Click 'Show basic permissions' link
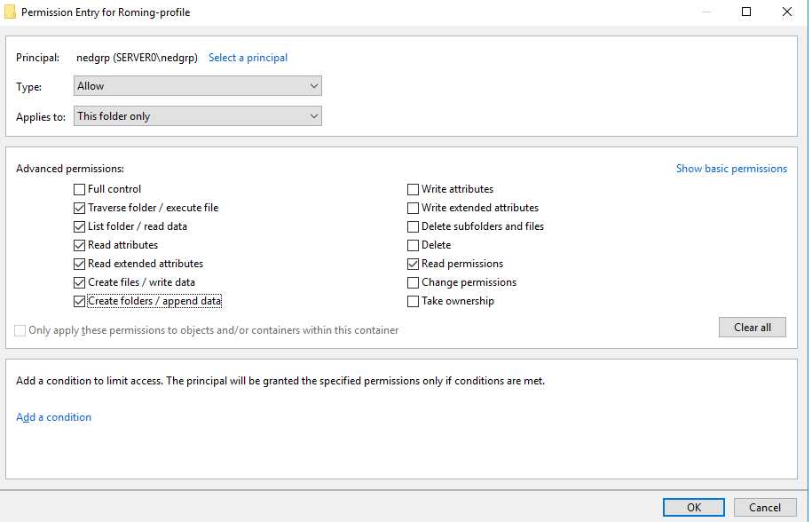This screenshot has height=522, width=812. (731, 169)
